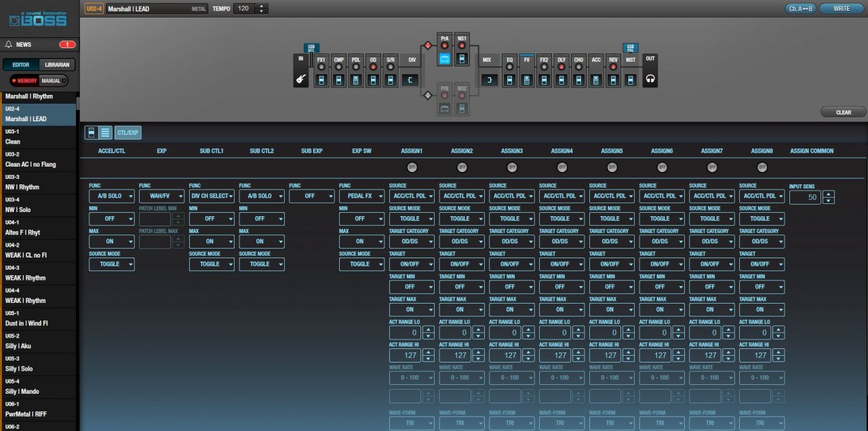This screenshot has height=431, width=868.
Task: Open the NS1 noise suppressor pedal icon
Action: (462, 60)
